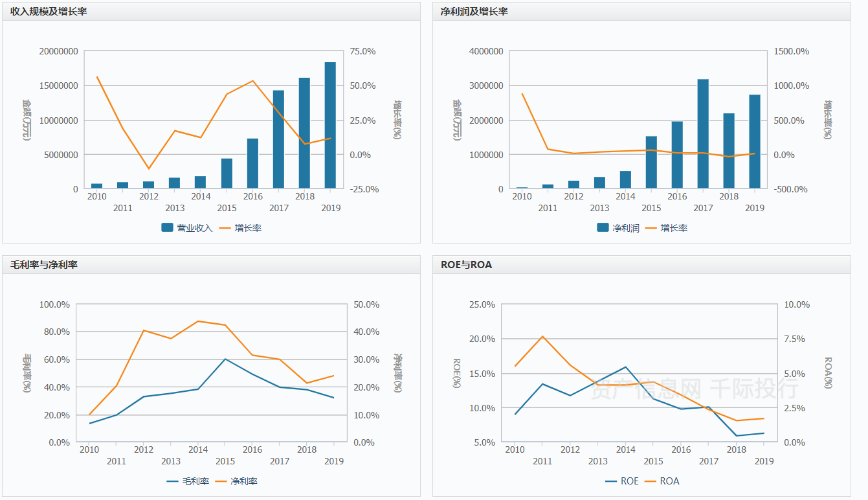Click the 4000000 axis label in net profit chart

coord(487,51)
